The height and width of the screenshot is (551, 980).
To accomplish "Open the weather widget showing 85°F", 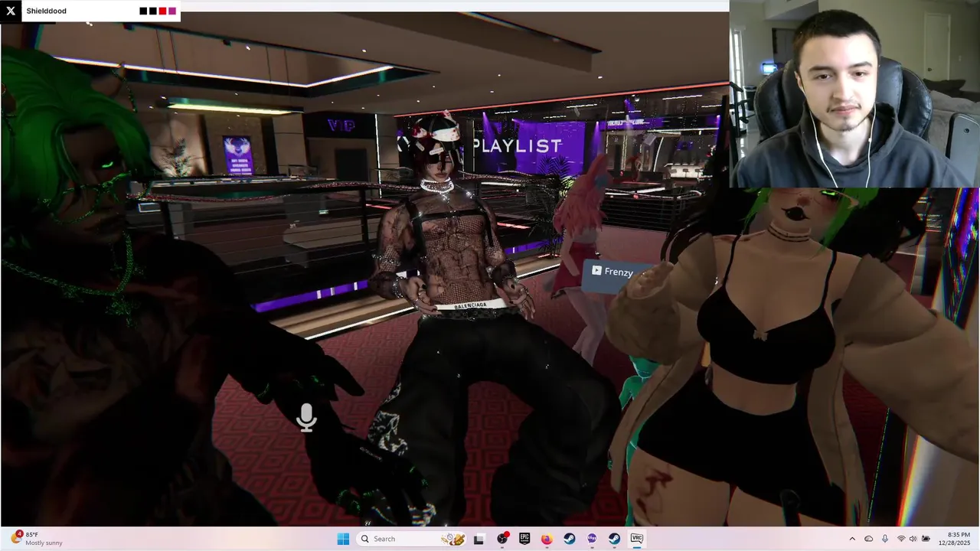I will coord(36,539).
